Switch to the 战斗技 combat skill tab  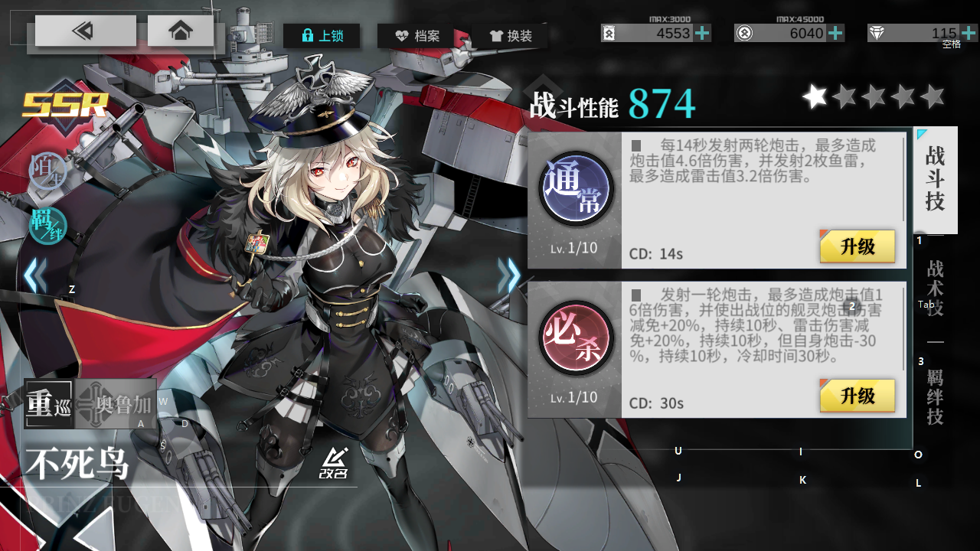pos(935,180)
